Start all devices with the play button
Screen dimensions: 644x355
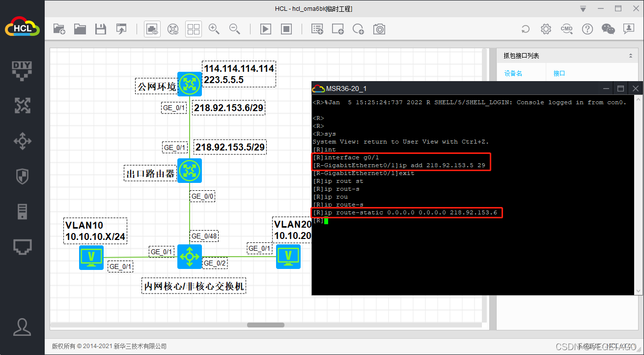[x=265, y=29]
